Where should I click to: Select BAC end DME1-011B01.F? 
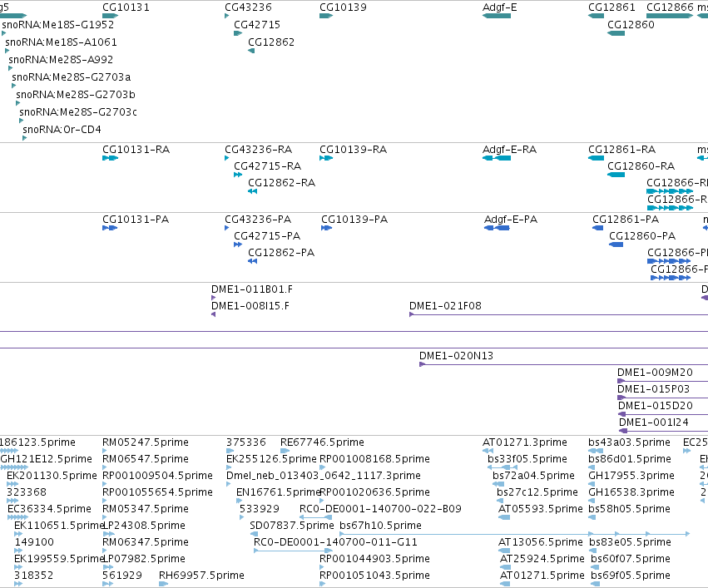coord(252,289)
